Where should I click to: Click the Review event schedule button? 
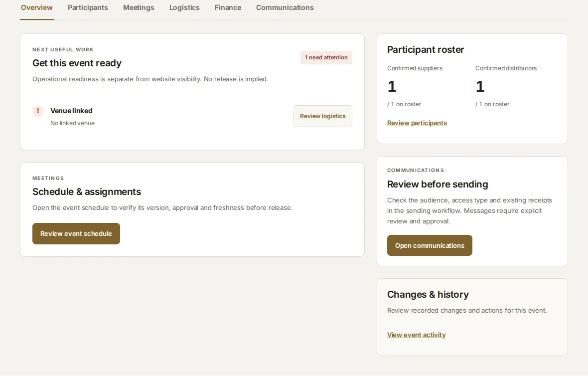[x=76, y=234]
